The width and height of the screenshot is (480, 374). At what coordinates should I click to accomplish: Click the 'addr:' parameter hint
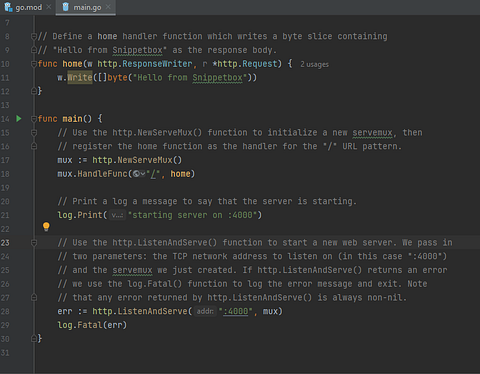click(205, 311)
